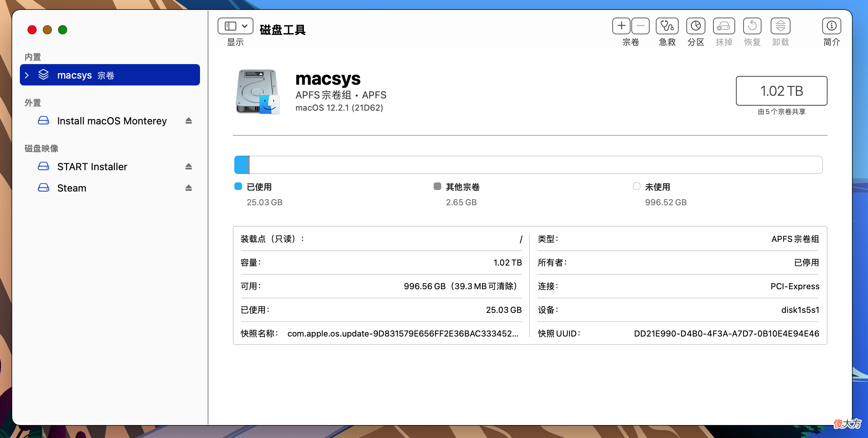Click the macsys volume title
Image resolution: width=868 pixels, height=438 pixels.
tap(328, 79)
